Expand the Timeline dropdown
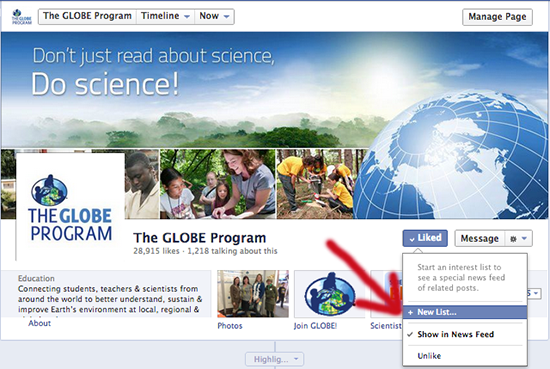The height and width of the screenshot is (369, 550). pos(165,16)
